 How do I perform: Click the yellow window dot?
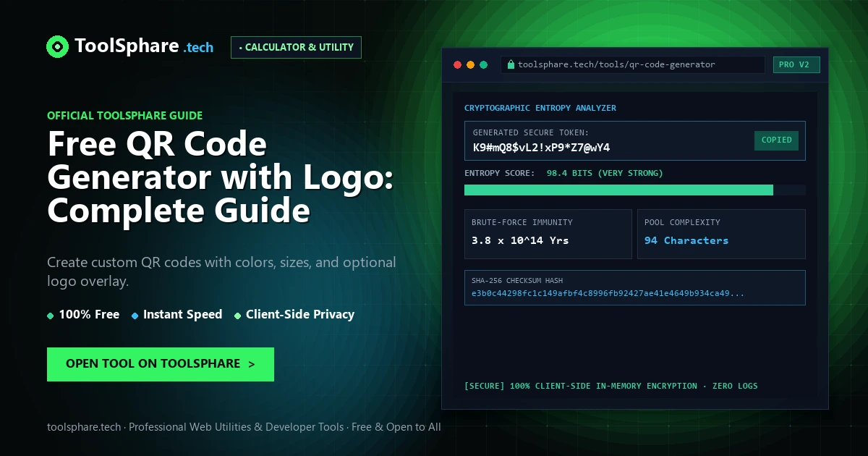point(470,64)
